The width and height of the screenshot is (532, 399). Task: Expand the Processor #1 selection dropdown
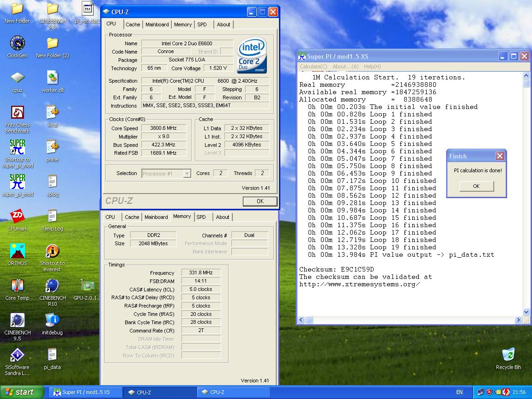click(187, 174)
